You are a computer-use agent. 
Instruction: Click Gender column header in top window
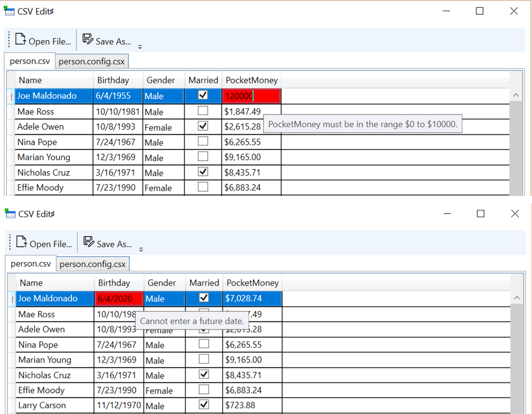pyautogui.click(x=164, y=80)
